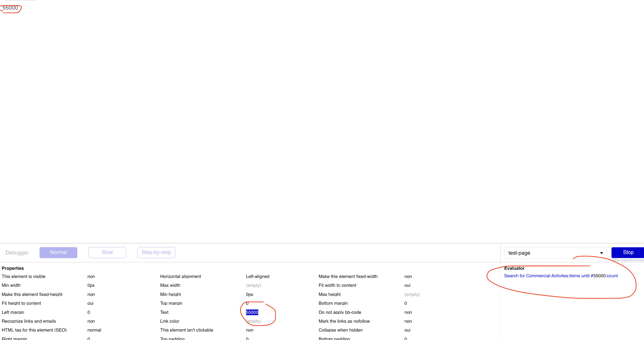This screenshot has width=644, height=340.
Task: Click 'This element is visible' non value
Action: pos(91,277)
